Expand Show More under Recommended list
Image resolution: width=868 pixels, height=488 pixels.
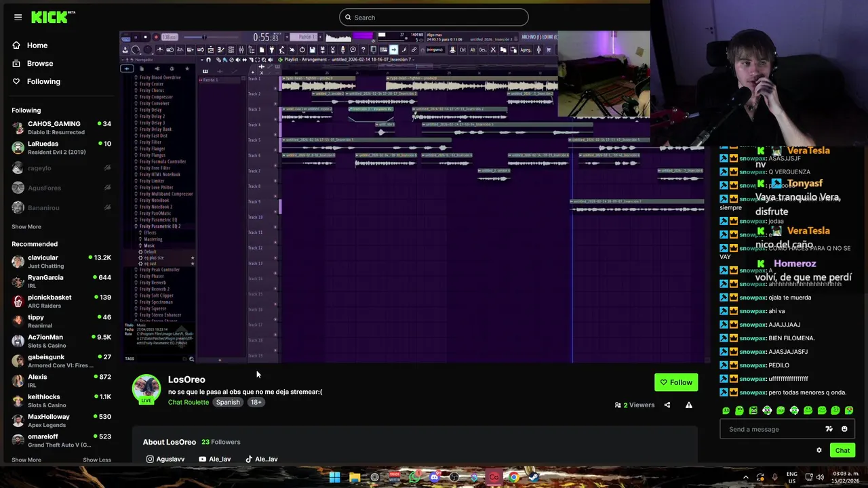26,460
